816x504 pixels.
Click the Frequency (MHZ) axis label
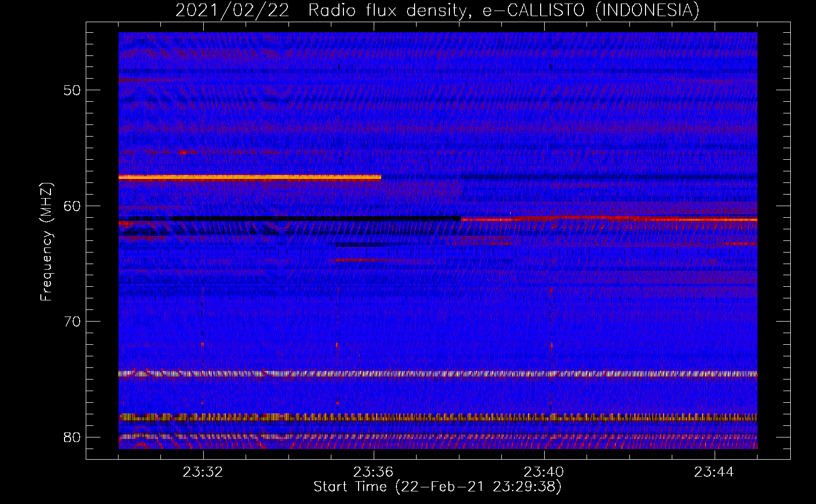pos(46,242)
